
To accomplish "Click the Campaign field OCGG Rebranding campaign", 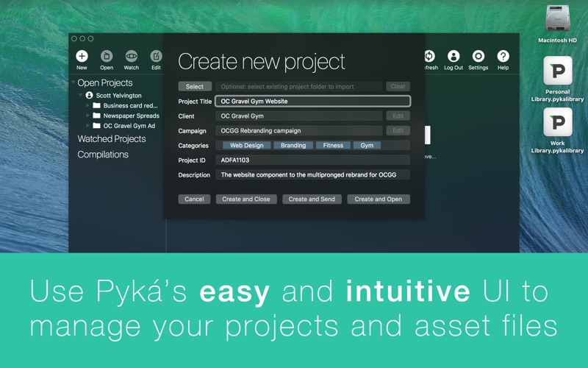I will (x=299, y=131).
